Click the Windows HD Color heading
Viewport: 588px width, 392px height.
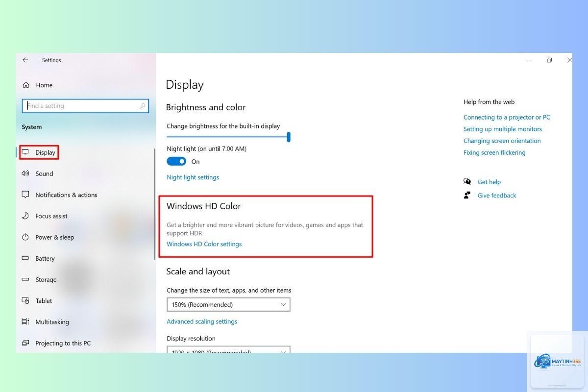[x=204, y=206]
